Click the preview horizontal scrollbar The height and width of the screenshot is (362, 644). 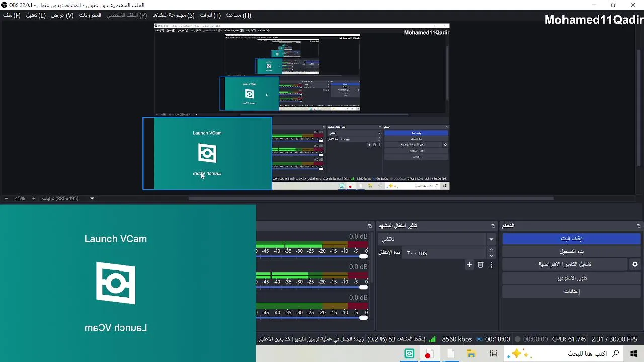pyautogui.click(x=371, y=198)
